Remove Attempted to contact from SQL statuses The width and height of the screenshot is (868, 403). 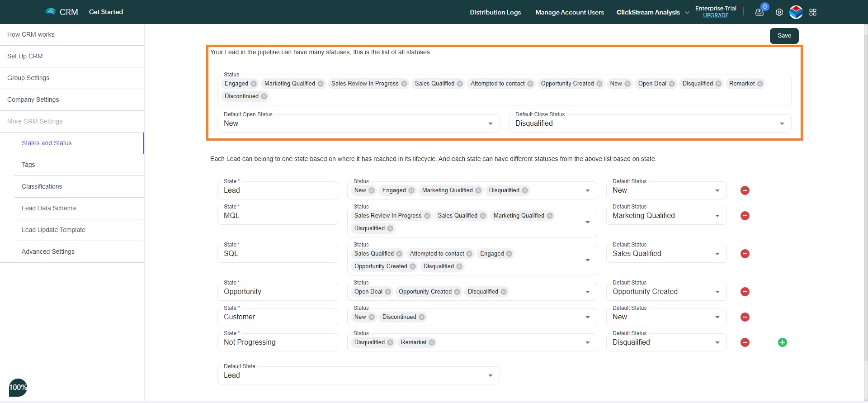coord(469,254)
